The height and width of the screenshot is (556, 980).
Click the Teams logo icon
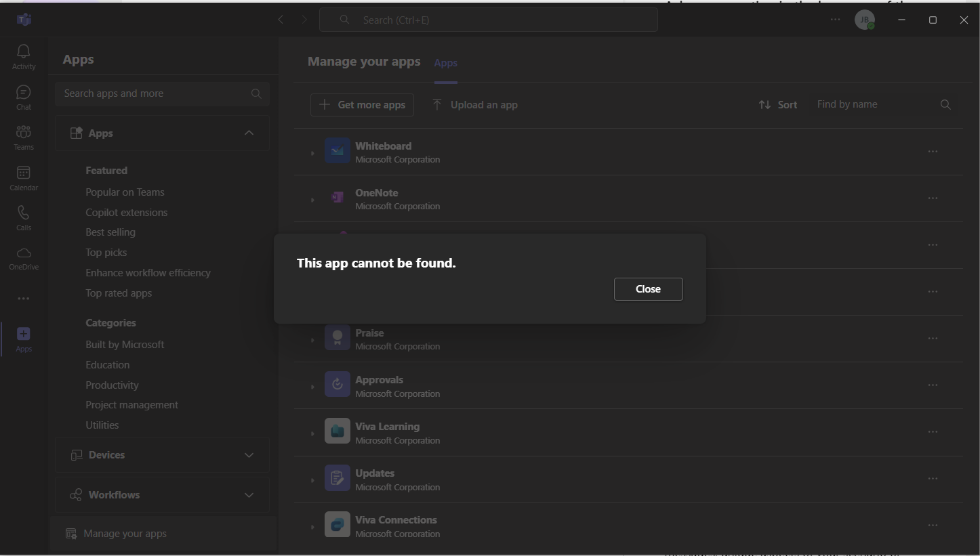[x=24, y=19]
